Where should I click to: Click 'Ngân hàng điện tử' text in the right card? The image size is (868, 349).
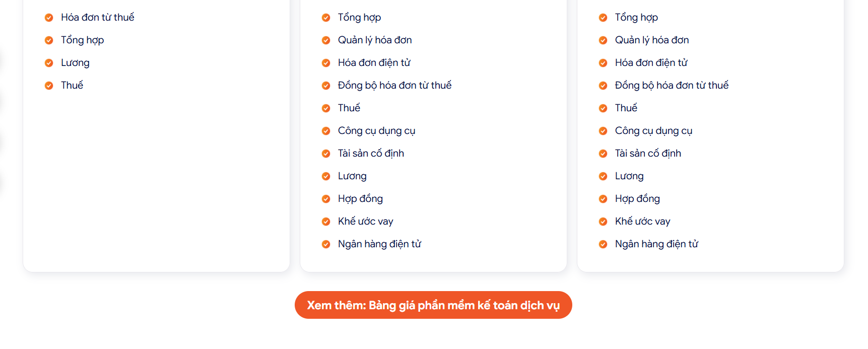click(656, 244)
